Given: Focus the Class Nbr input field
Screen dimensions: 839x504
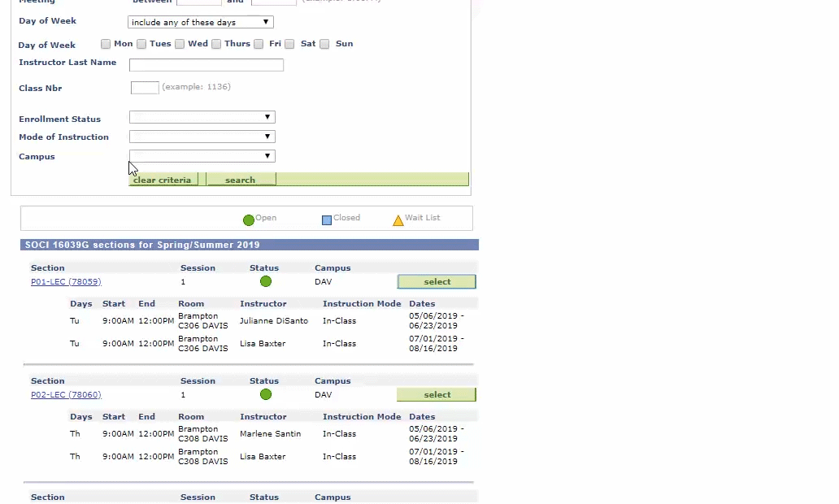Looking at the screenshot, I should (x=145, y=88).
